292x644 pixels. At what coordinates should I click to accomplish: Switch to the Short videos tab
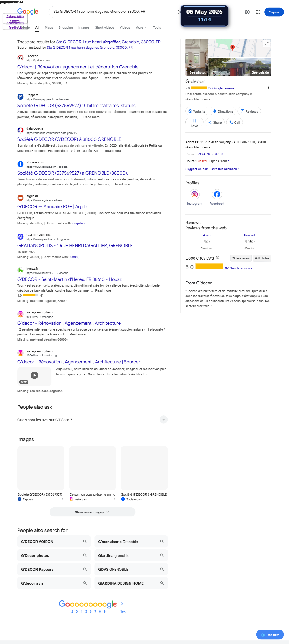coord(104,27)
